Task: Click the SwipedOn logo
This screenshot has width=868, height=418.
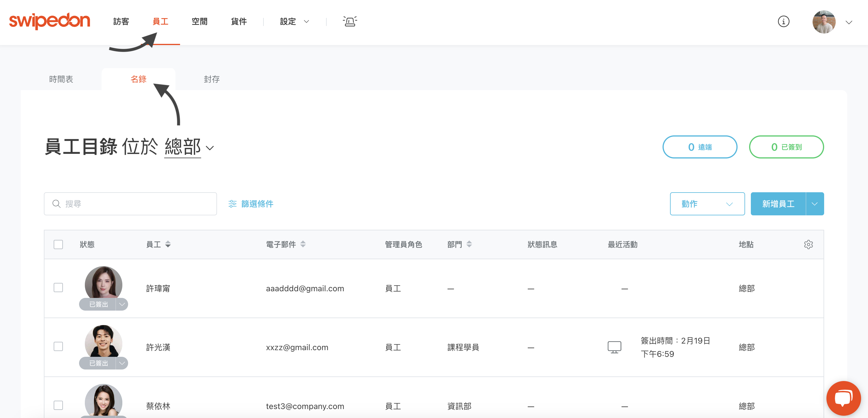Action: (50, 21)
